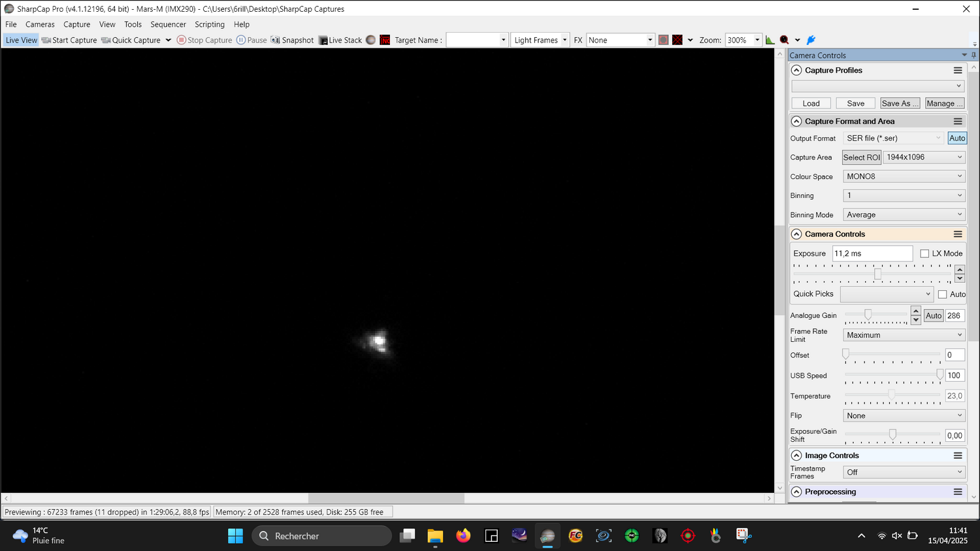This screenshot has width=980, height=551.
Task: Click the Exposure/Gain Shift slider handle
Action: coord(892,435)
